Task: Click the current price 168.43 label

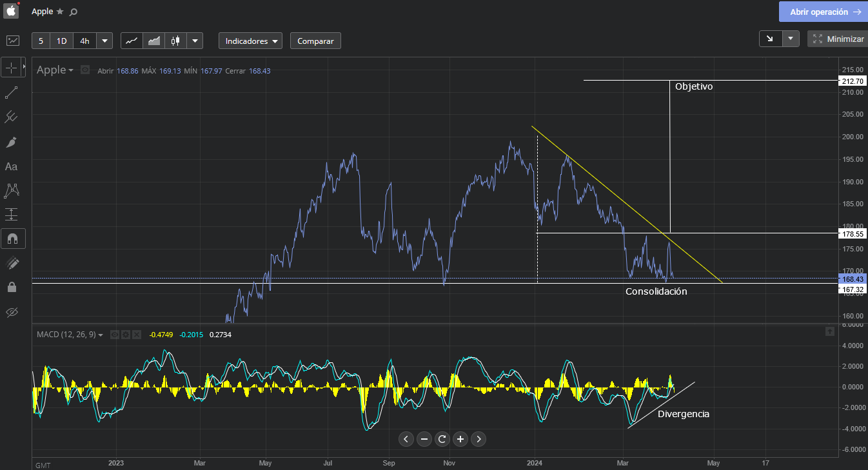Action: point(853,279)
